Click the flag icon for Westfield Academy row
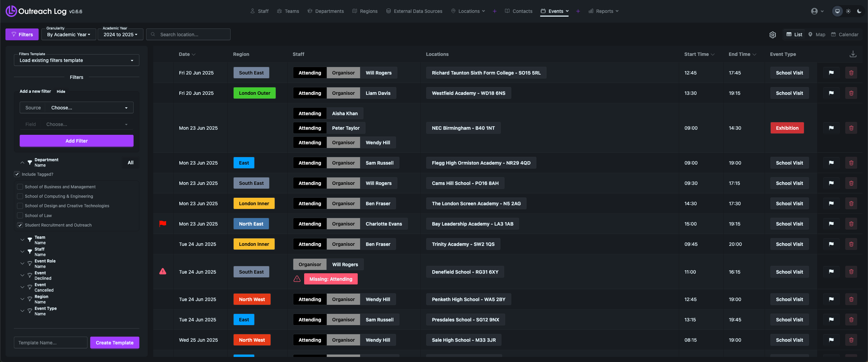This screenshot has width=868, height=362. 831,93
